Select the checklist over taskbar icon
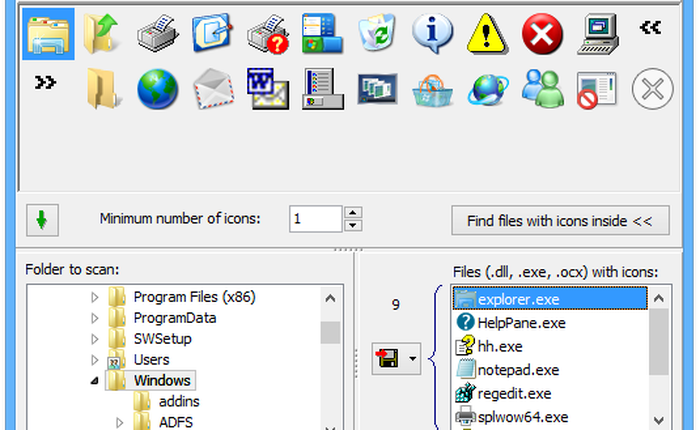The height and width of the screenshot is (430, 700). click(x=322, y=89)
